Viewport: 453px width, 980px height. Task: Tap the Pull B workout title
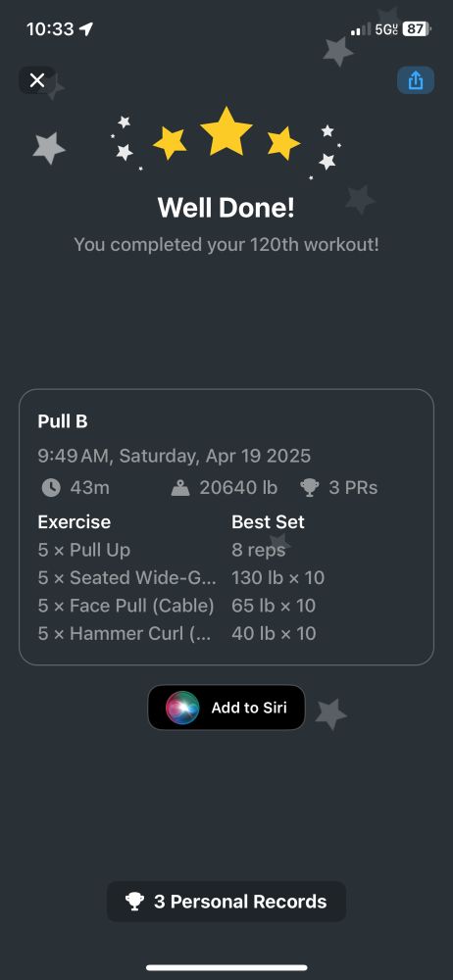pos(63,421)
